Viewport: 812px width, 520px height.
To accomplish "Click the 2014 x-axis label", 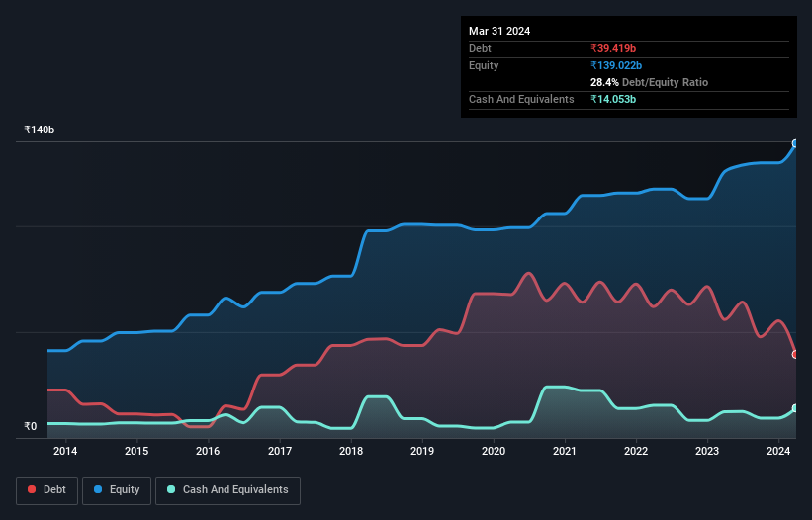I will tap(65, 451).
